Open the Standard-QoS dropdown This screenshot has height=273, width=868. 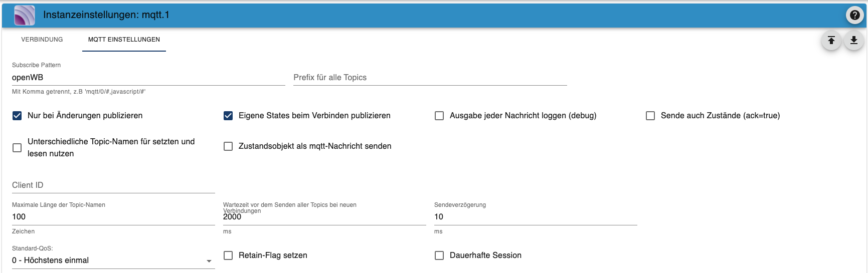113,260
